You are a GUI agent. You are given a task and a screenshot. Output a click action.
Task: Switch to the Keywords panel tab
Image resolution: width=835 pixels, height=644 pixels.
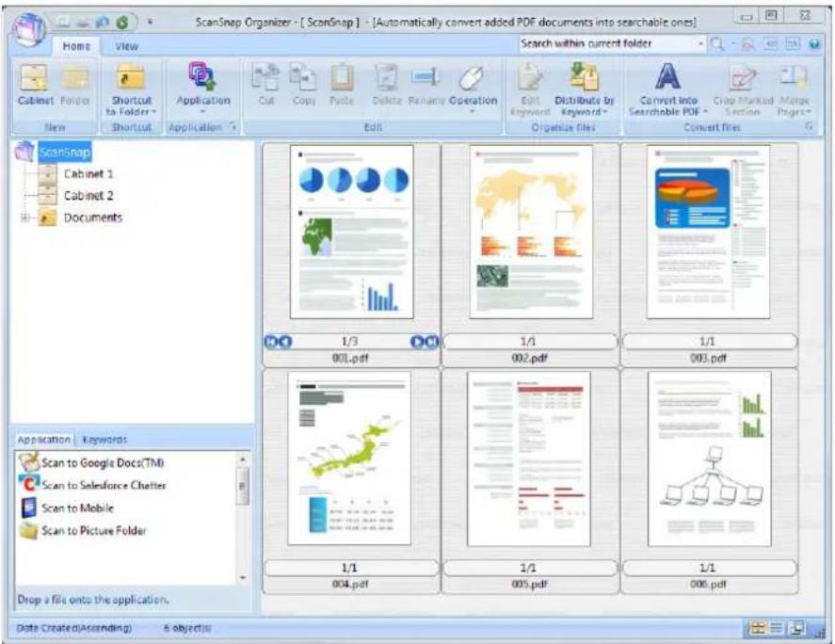pos(104,440)
